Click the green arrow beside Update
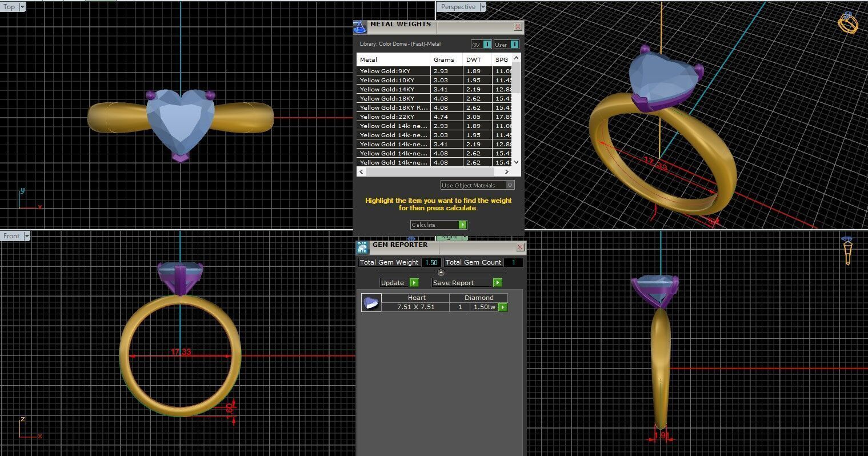This screenshot has height=456, width=868. click(x=414, y=283)
